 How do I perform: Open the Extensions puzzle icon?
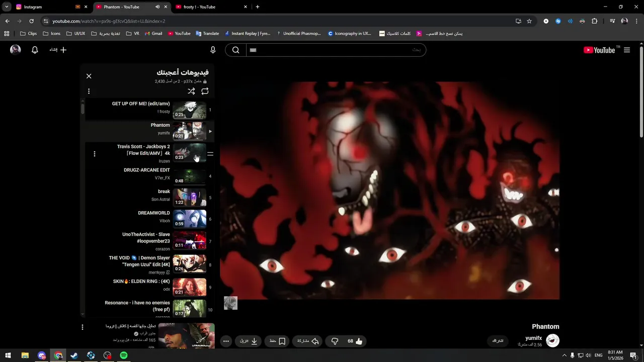pos(595,21)
